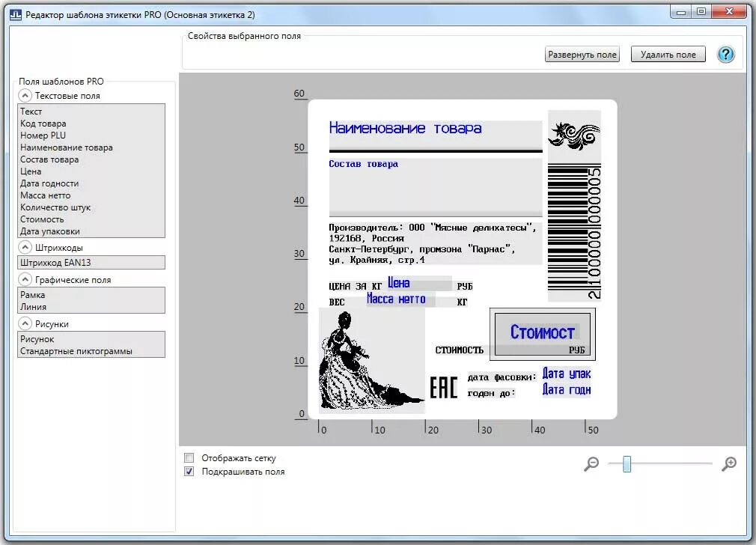Select the дата фасовки: text on label
This screenshot has height=545, width=756.
point(502,377)
